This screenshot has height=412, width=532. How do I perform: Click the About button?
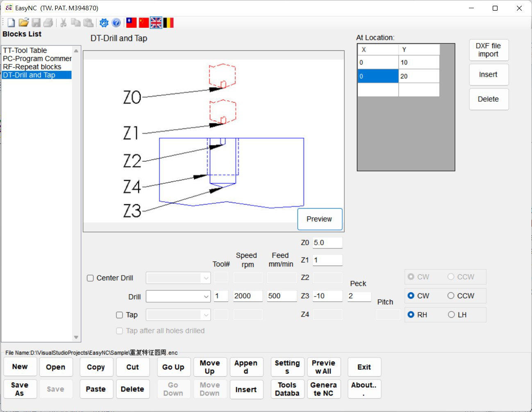tap(364, 389)
